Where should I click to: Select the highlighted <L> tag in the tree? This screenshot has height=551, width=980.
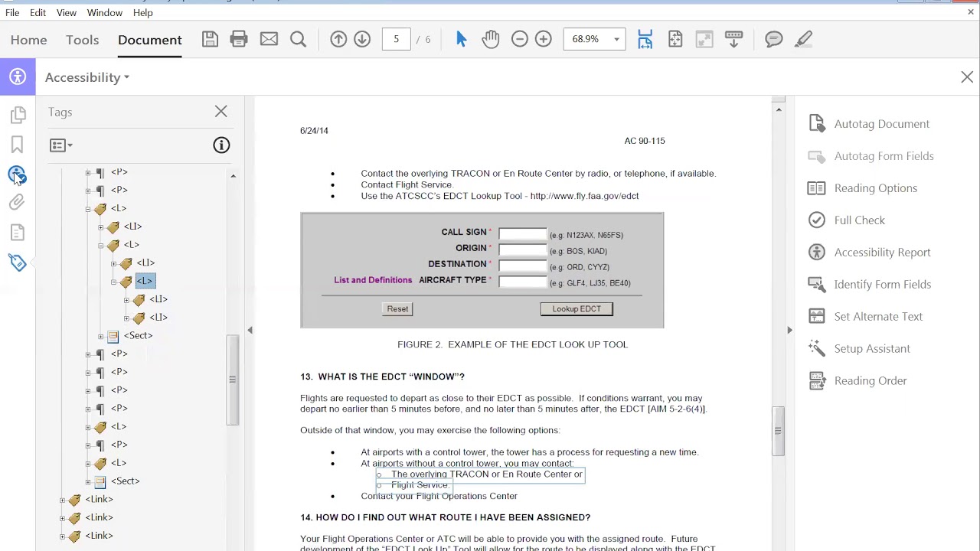coord(145,281)
